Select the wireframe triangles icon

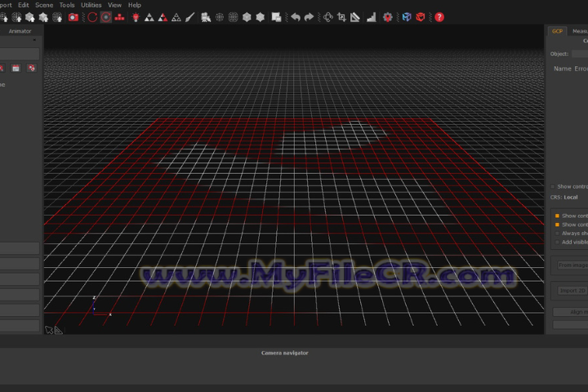coord(176,17)
